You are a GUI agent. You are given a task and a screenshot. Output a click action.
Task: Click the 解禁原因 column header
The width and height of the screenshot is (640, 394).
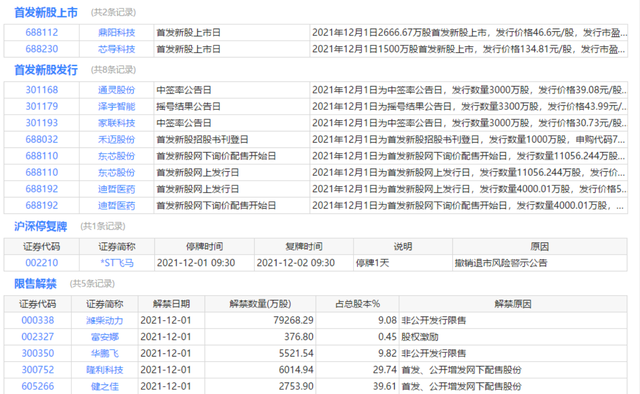[513, 304]
